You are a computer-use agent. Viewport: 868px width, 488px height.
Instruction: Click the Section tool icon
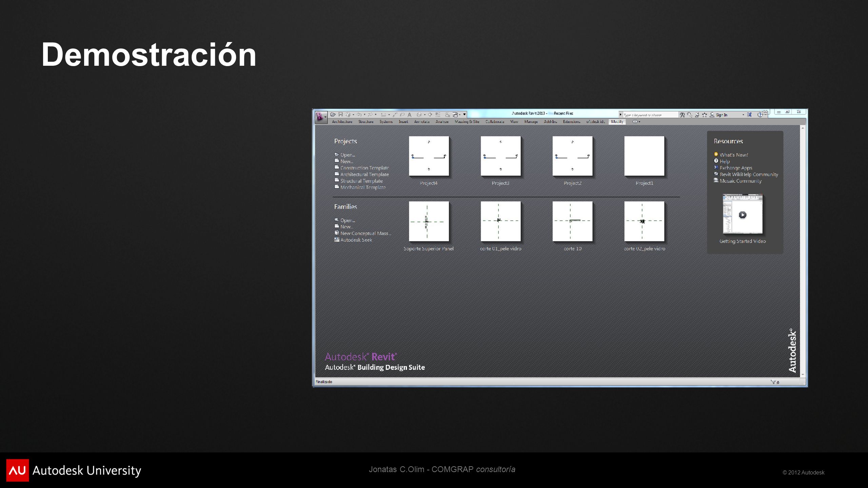(430, 115)
